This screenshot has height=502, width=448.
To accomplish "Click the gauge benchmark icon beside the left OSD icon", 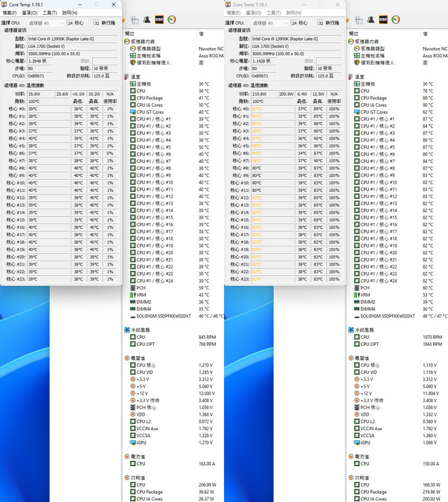I will [x=172, y=20].
